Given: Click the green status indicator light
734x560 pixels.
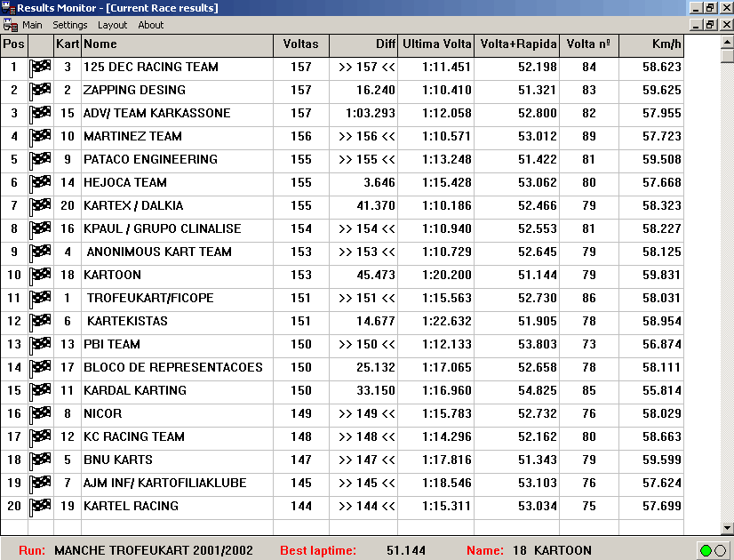Looking at the screenshot, I should 706,550.
